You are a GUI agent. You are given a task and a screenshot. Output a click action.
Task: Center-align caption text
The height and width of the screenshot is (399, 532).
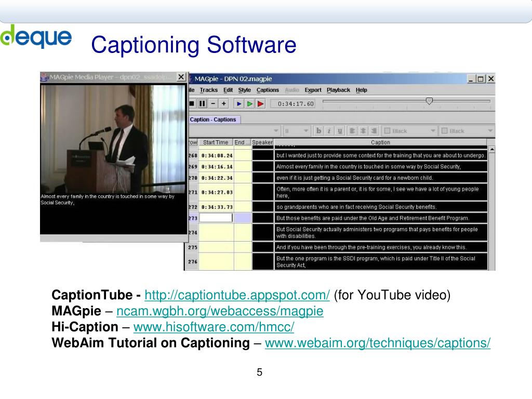click(363, 131)
